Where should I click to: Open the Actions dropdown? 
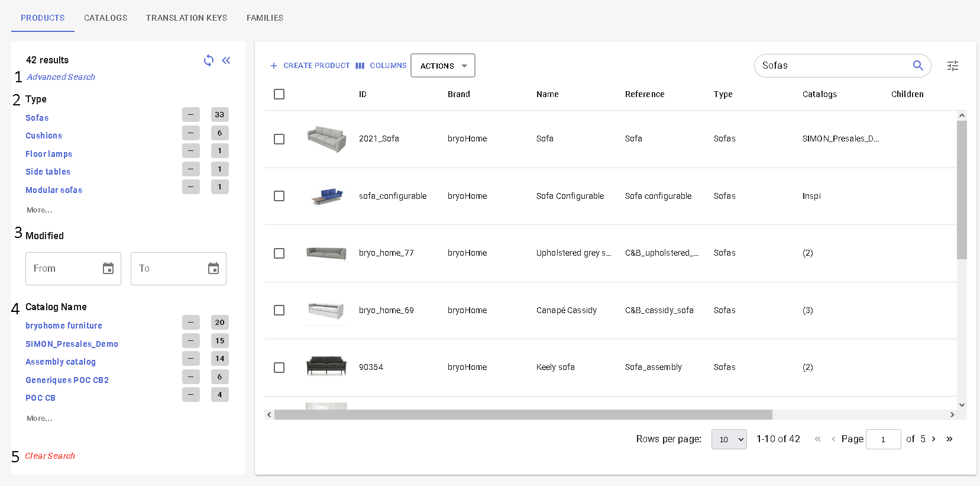coord(443,66)
